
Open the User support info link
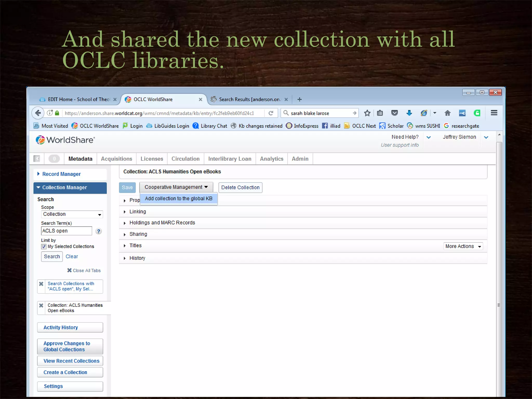400,145
